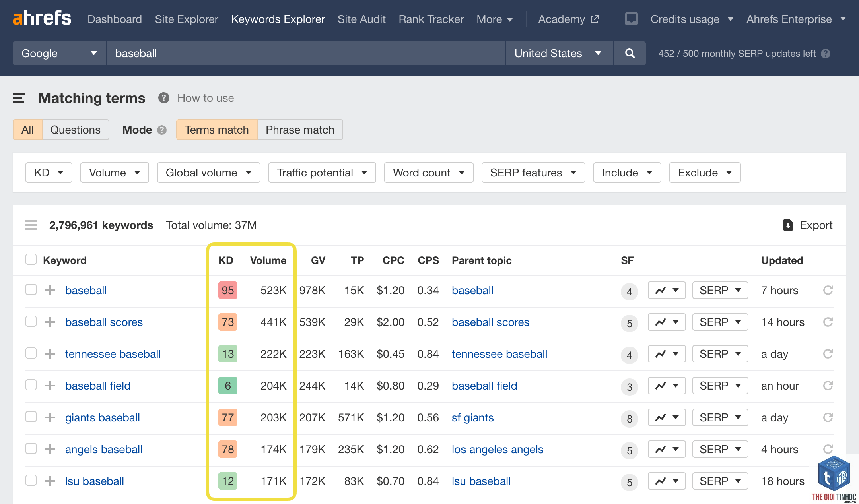The width and height of the screenshot is (859, 504).
Task: Click the question mark beside How to use
Action: tap(163, 98)
